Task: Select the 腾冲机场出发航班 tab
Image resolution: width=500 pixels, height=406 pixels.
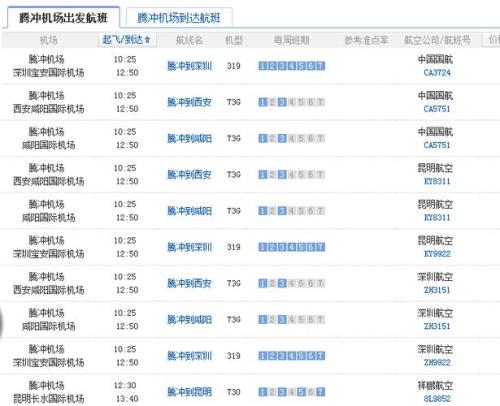Action: point(63,18)
